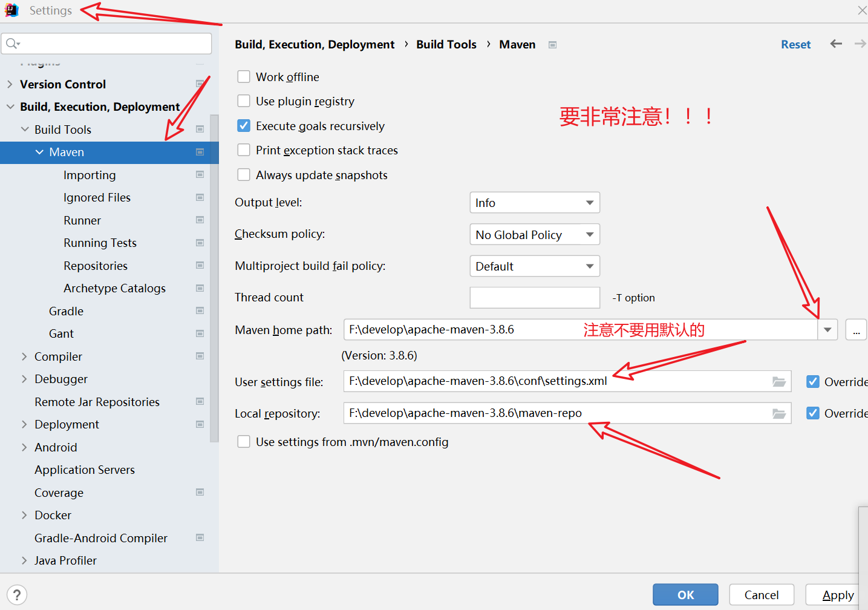Screen dimensions: 868x610
Task: Click project icon beside Remote Jar Repositories
Action: [200, 401]
